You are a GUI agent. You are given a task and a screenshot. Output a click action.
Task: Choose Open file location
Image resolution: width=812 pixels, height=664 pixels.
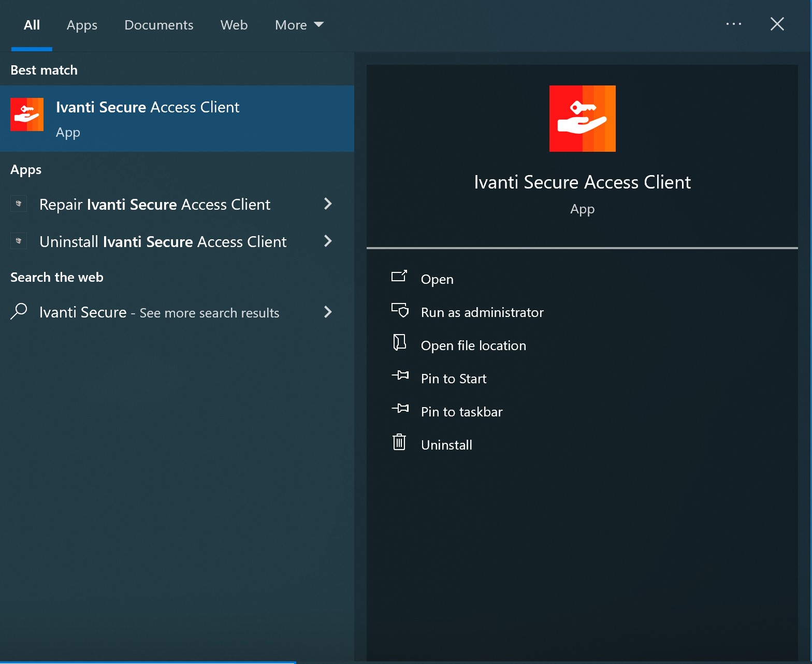coord(473,345)
